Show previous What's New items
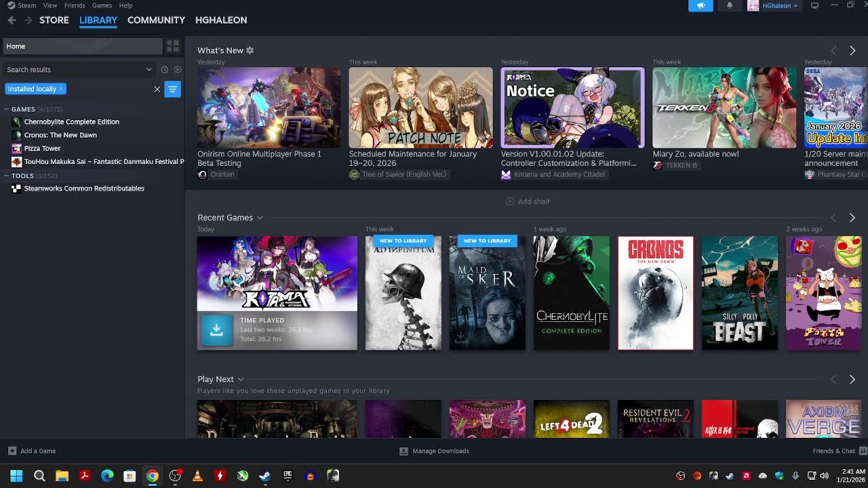This screenshot has height=488, width=868. click(834, 50)
